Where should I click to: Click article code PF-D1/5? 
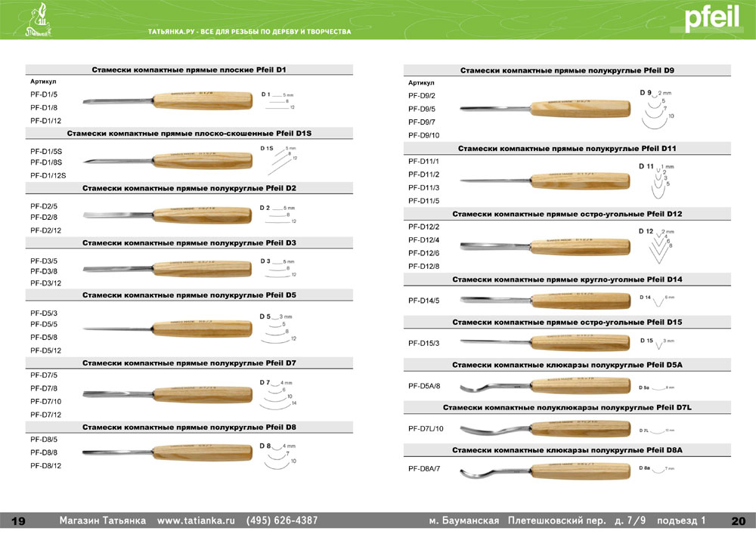[44, 94]
